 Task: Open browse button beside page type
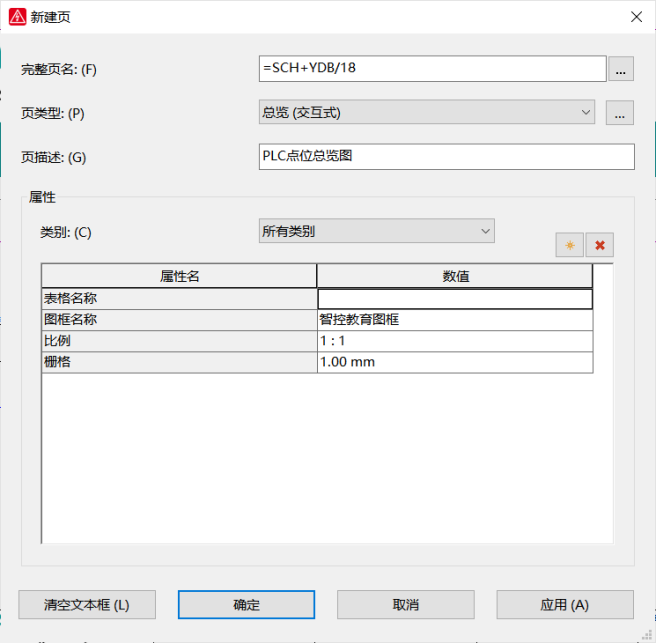[x=620, y=113]
